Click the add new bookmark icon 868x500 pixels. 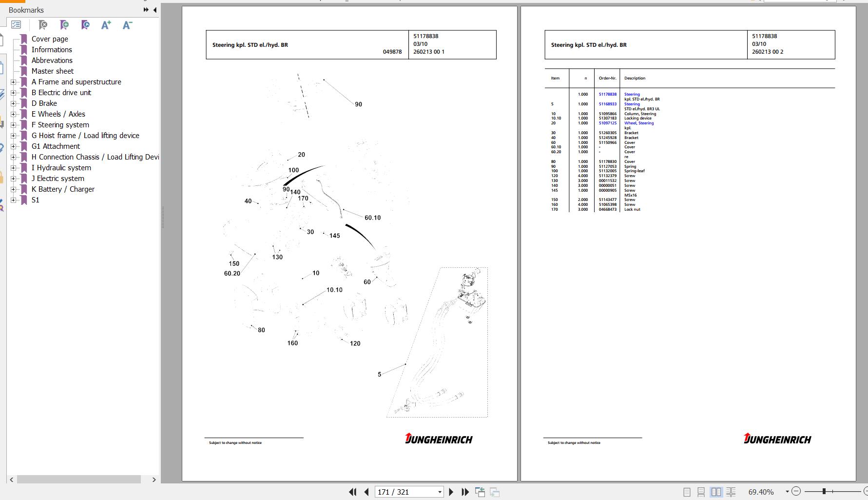tap(64, 24)
